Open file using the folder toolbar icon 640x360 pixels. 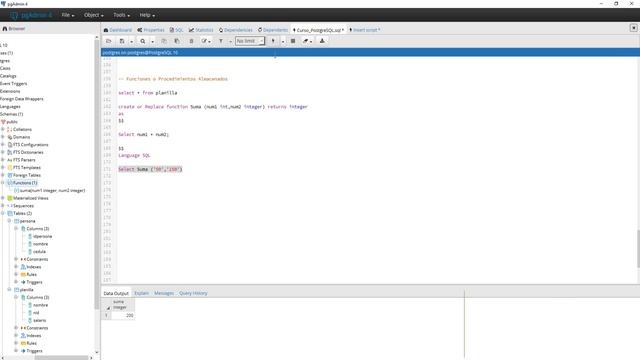109,41
